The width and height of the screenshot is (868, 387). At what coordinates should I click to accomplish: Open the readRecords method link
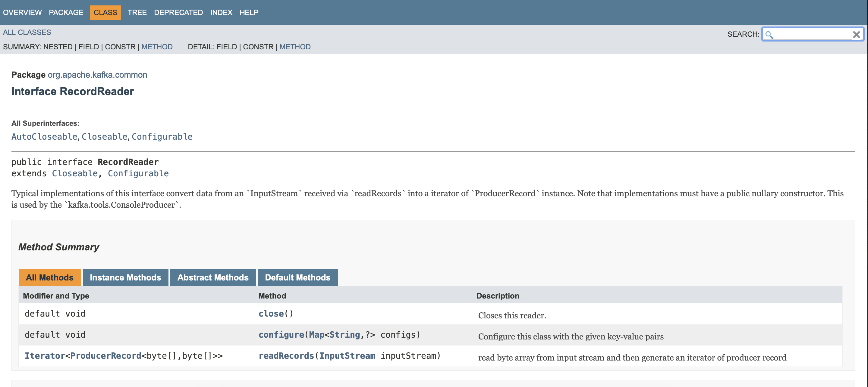point(286,356)
